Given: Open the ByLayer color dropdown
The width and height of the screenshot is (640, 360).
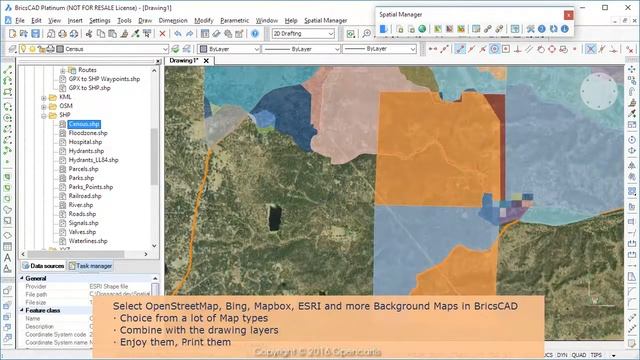Looking at the screenshot, I should (257, 49).
